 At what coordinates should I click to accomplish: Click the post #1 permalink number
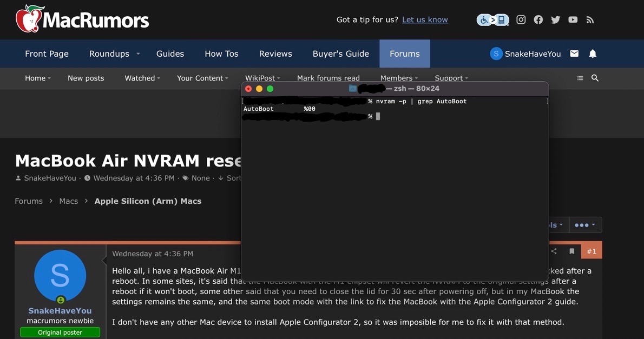click(592, 251)
